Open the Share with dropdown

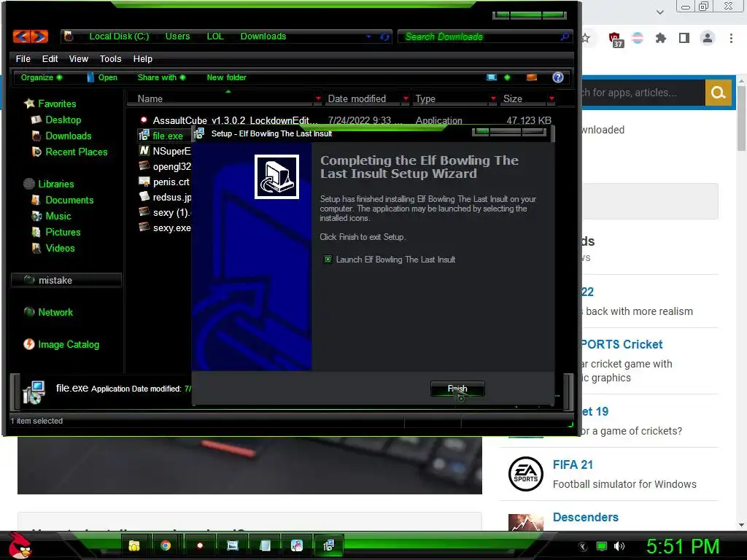(161, 77)
